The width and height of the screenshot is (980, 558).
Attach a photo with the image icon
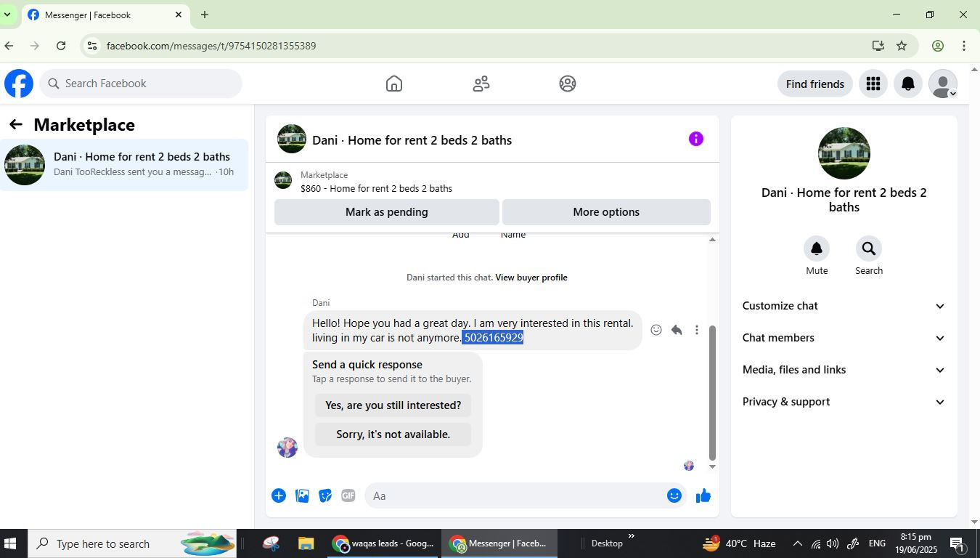tap(303, 496)
